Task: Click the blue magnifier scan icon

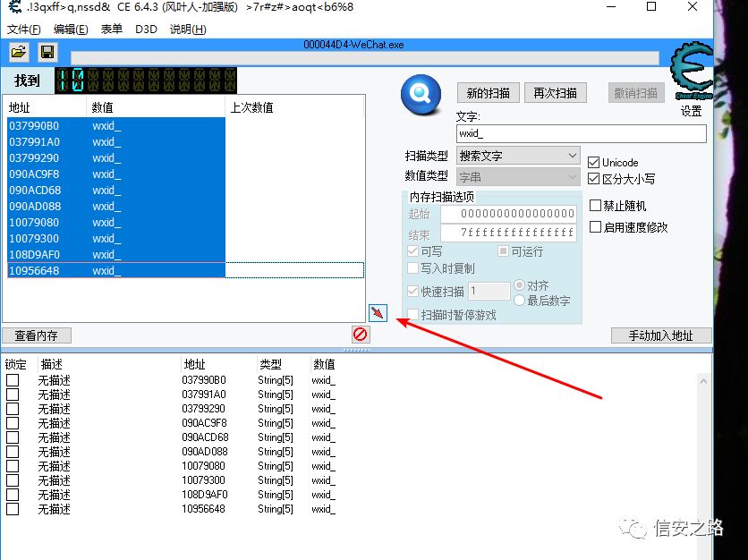Action: pyautogui.click(x=421, y=94)
